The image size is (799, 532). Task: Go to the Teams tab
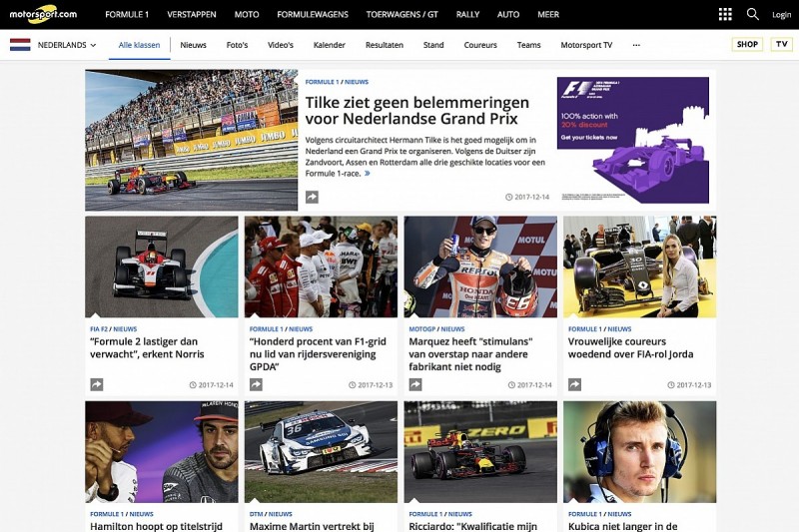click(x=529, y=45)
